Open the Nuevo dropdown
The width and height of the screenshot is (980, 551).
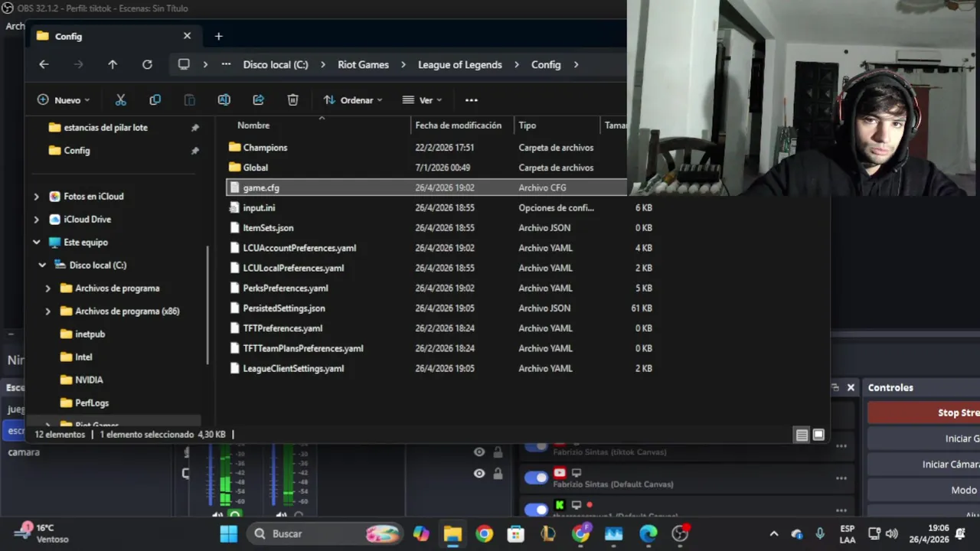64,100
